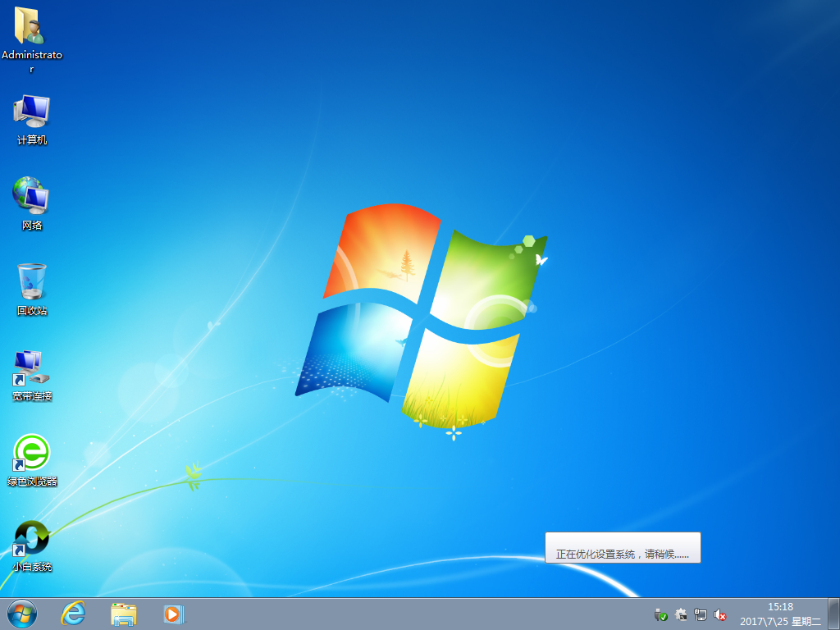Open the 网络 (Network) desktop icon
Viewport: 840px width, 630px height.
30,199
